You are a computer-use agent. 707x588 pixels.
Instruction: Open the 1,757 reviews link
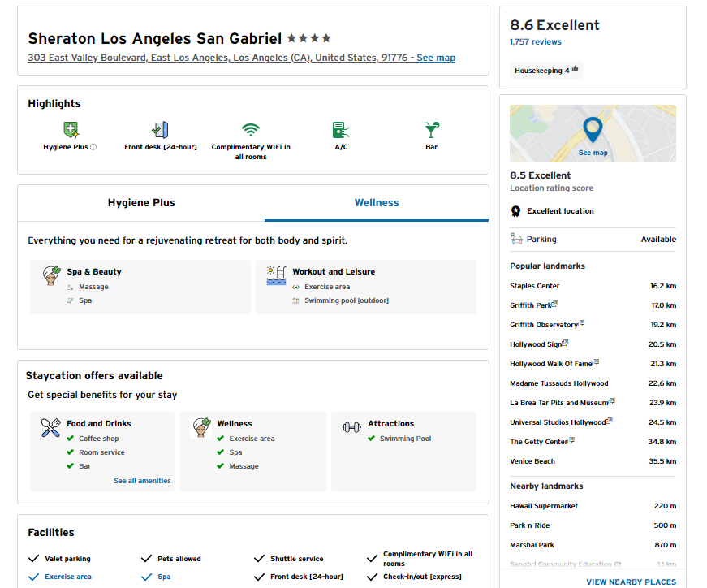pos(536,42)
